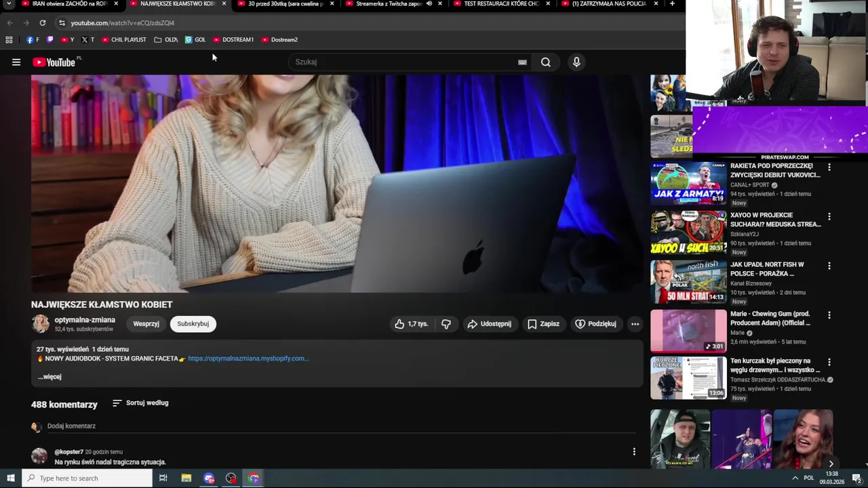Screen dimensions: 868x488
Task: Open DOSTREAM1 bookmark
Action: coord(233,40)
